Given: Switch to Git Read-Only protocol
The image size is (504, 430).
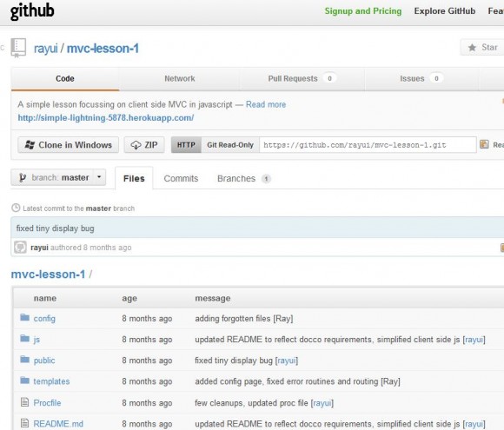Looking at the screenshot, I should [x=230, y=145].
